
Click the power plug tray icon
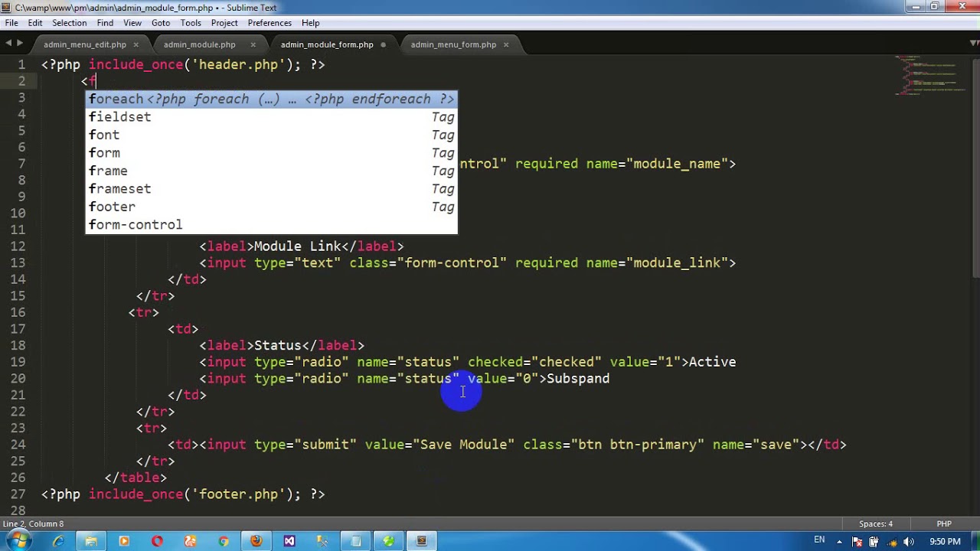click(874, 541)
